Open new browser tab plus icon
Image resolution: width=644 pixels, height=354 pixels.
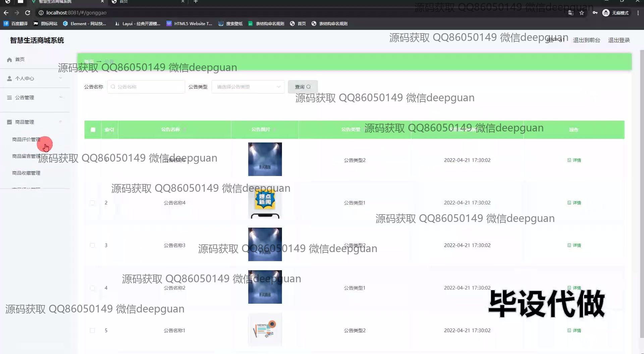[196, 2]
